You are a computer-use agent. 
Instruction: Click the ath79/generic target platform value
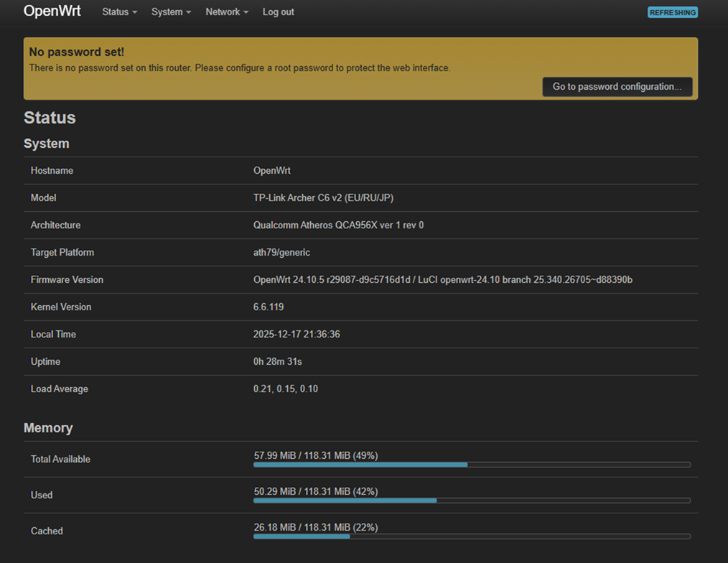tap(281, 253)
